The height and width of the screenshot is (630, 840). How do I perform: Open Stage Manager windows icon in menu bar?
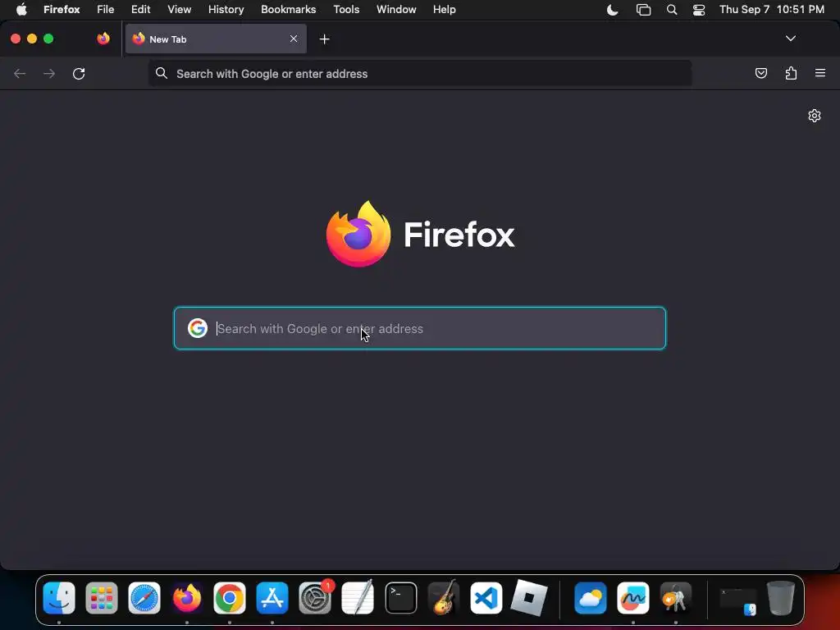(643, 10)
